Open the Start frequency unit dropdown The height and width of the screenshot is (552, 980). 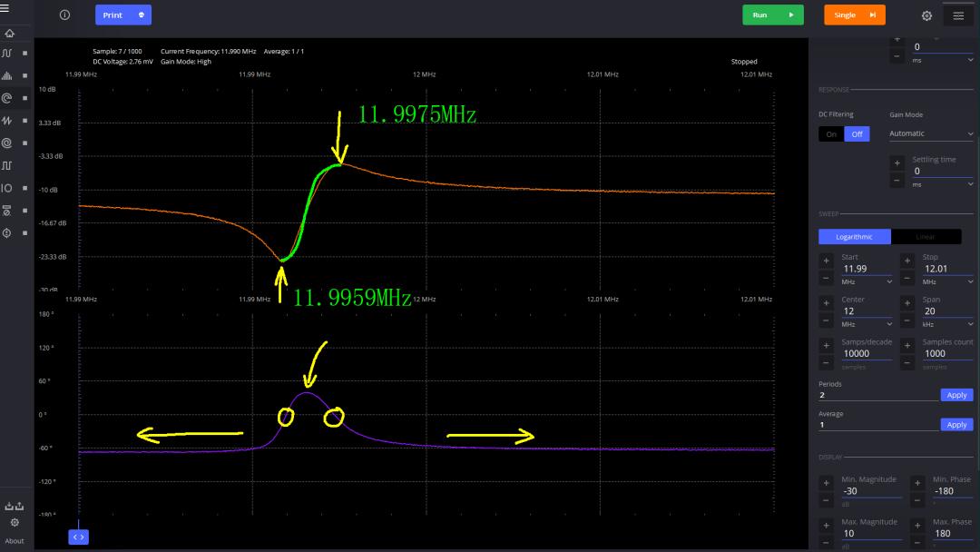point(867,281)
